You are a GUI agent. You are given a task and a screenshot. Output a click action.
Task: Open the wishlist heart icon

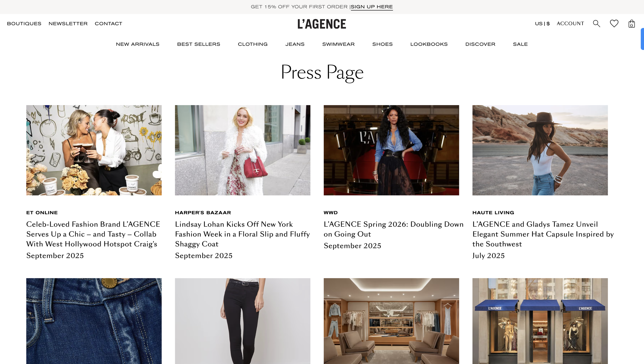[614, 23]
